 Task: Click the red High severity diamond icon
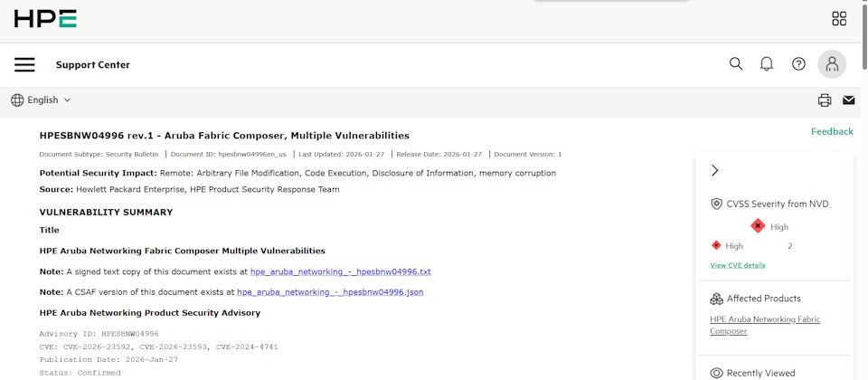click(x=758, y=226)
